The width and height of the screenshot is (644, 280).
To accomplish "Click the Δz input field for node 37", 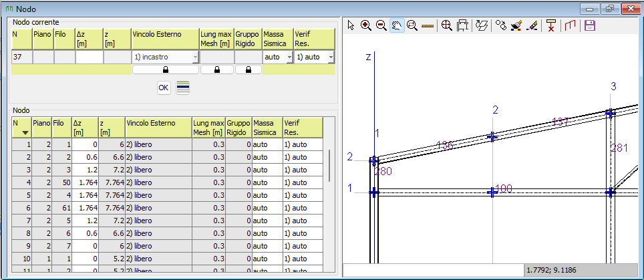I will pos(89,57).
